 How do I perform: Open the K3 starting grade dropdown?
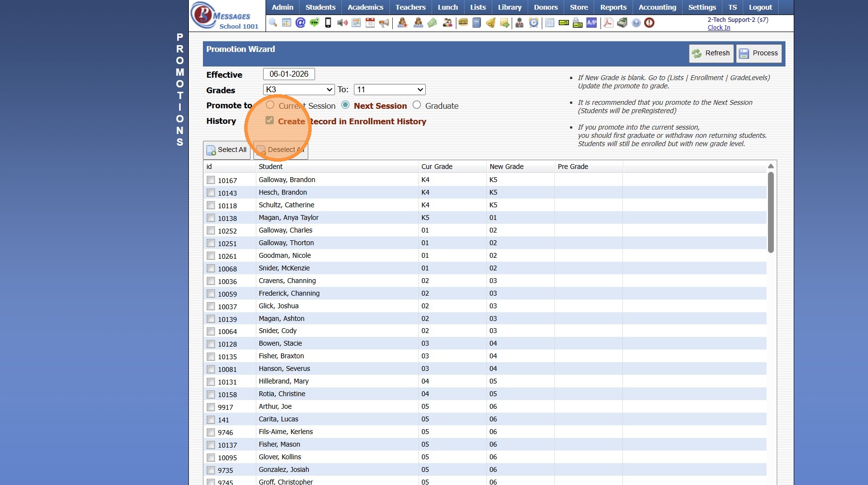coord(299,90)
